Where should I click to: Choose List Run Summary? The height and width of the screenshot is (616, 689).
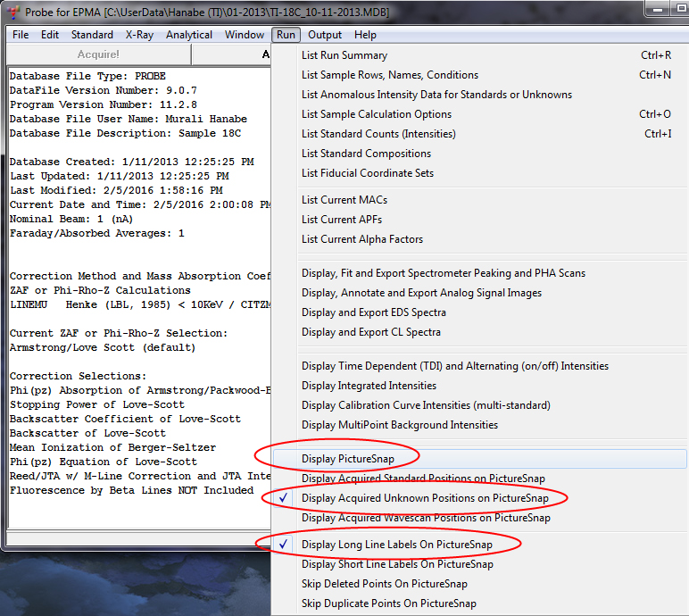(x=344, y=55)
